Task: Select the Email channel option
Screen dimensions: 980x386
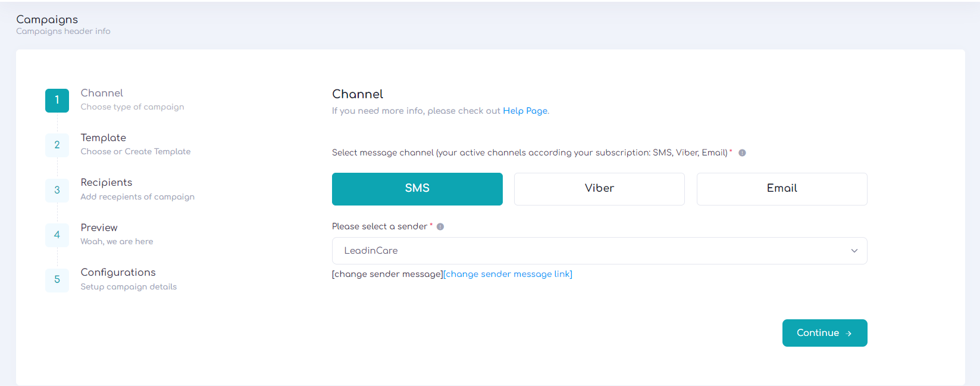Action: click(x=781, y=189)
